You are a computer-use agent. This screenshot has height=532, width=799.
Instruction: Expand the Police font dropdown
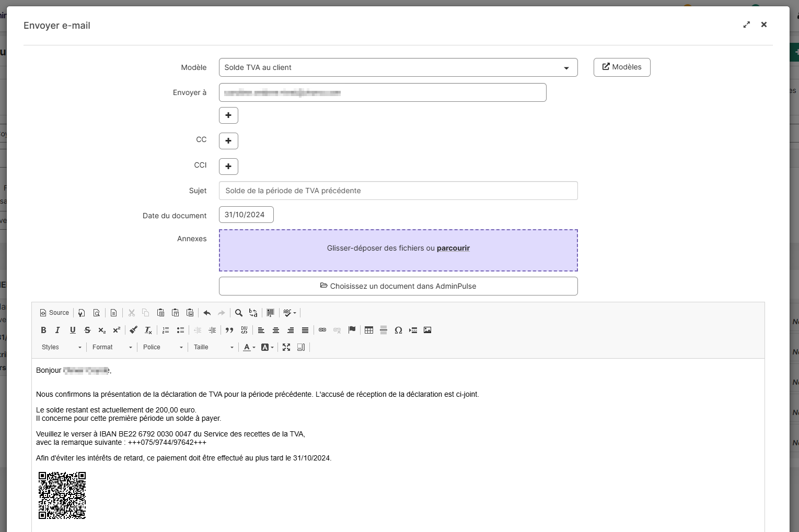[163, 347]
